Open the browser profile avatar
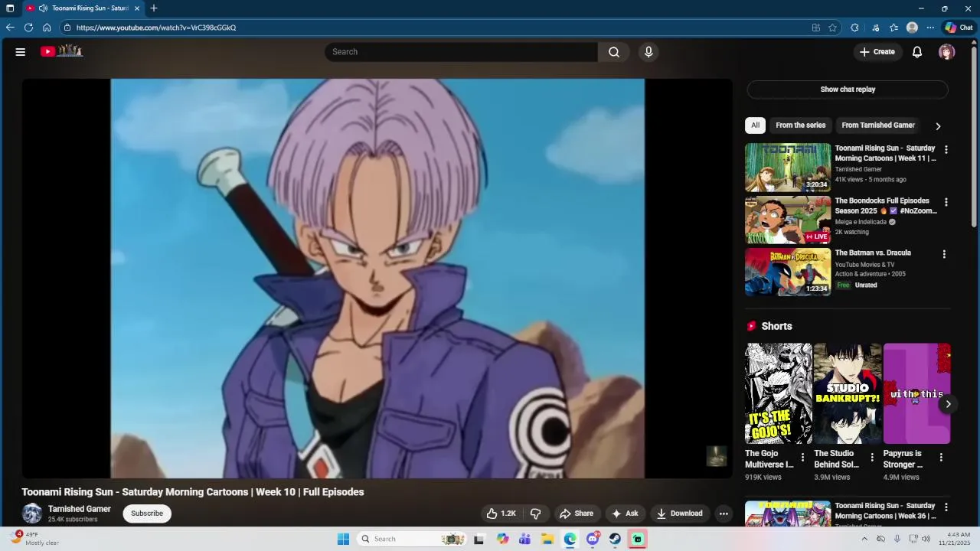This screenshot has height=551, width=980. (x=912, y=28)
